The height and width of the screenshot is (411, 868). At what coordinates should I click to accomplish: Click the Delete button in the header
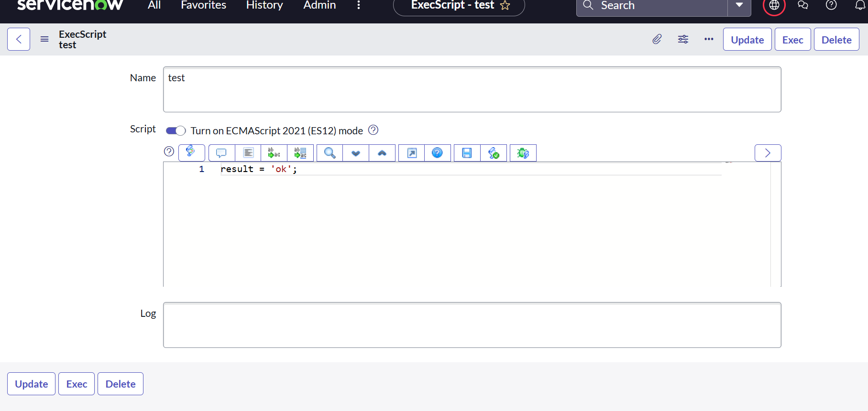[x=836, y=39]
